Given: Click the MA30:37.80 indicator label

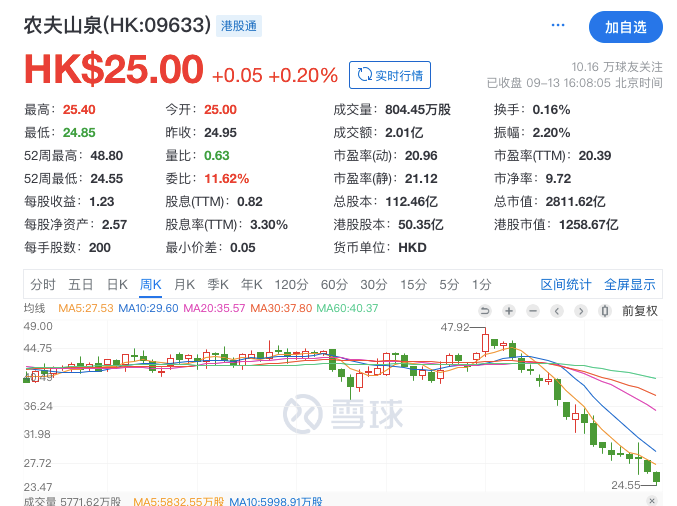Looking at the screenshot, I should [281, 308].
